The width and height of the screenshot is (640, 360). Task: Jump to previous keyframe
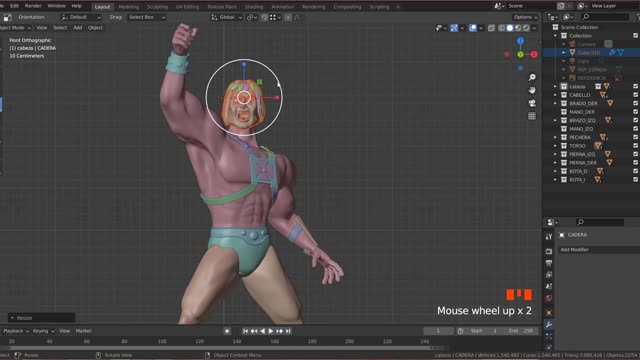coord(254,331)
